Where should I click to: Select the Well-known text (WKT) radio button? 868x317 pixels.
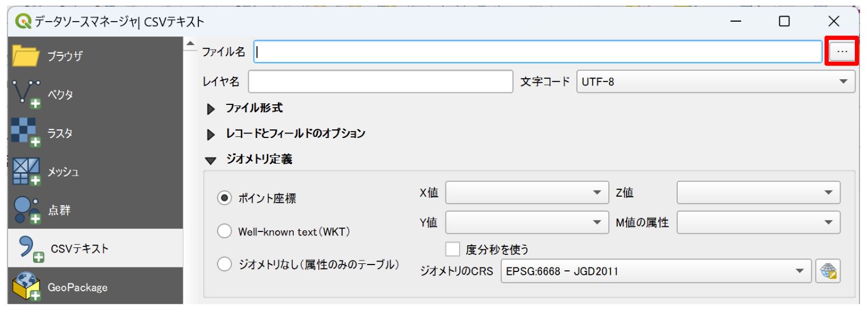click(x=225, y=231)
